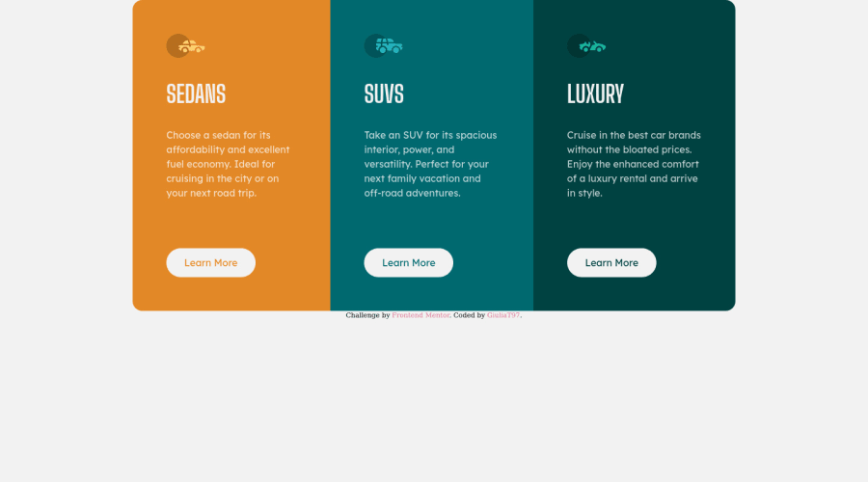Open the Frontend Mentor link
Screen dimensions: 868x482
point(420,315)
